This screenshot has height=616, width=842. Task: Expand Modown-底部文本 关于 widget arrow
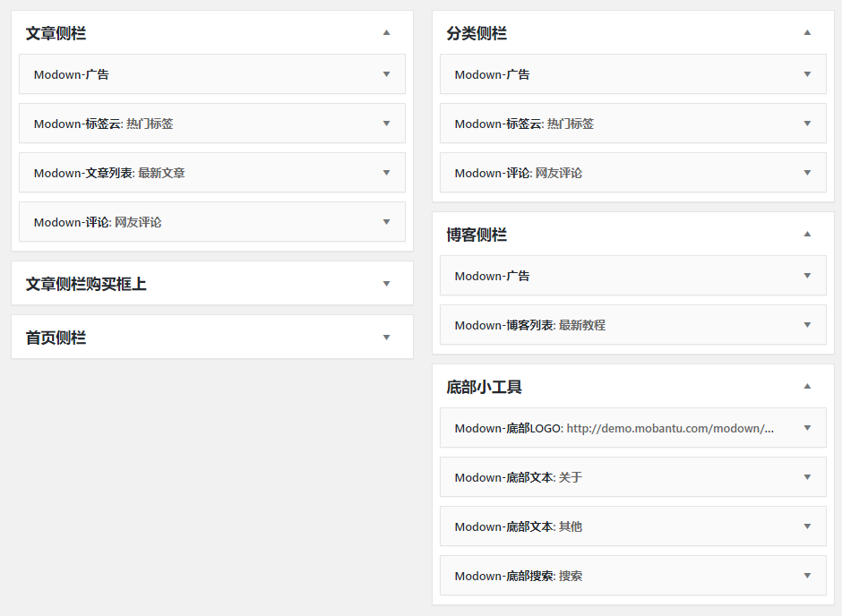(807, 477)
